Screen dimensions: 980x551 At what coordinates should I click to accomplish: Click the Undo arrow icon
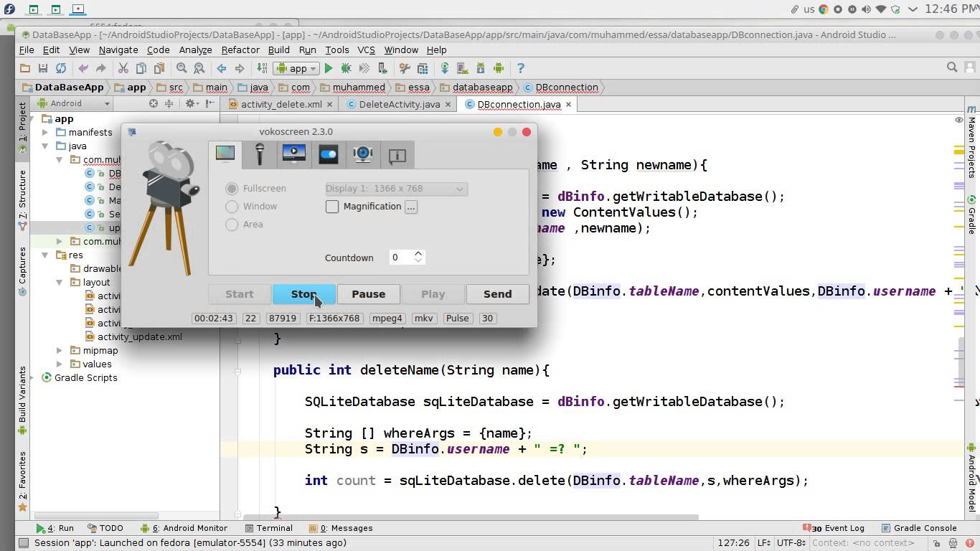pyautogui.click(x=83, y=68)
